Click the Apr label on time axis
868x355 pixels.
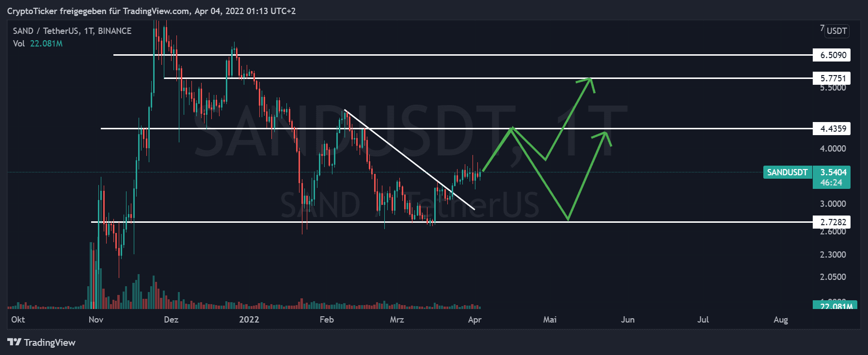coord(474,320)
